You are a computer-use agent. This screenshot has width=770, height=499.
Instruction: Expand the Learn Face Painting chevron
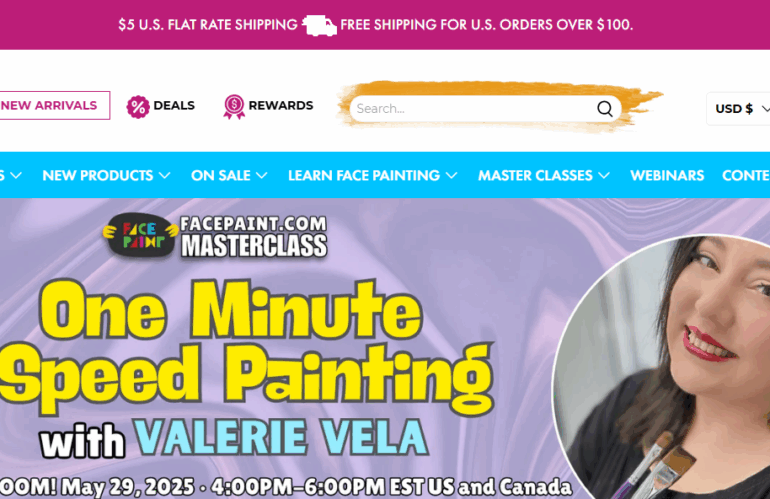[452, 175]
